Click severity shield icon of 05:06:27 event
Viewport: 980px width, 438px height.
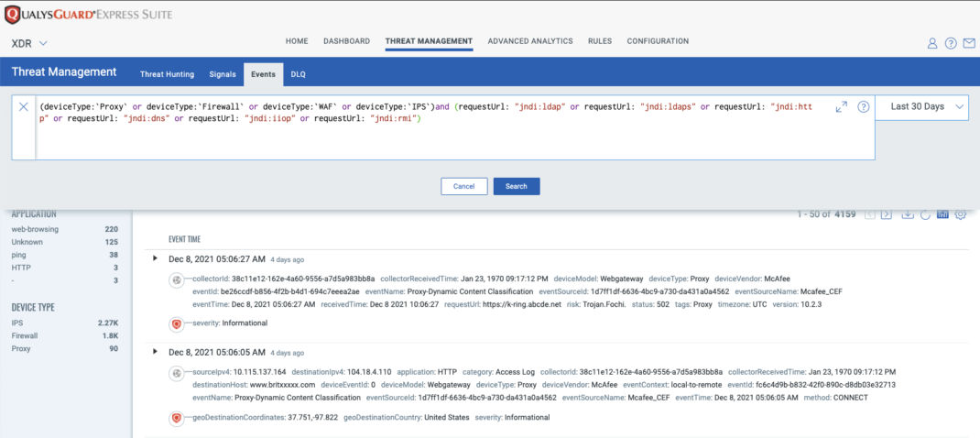click(176, 323)
